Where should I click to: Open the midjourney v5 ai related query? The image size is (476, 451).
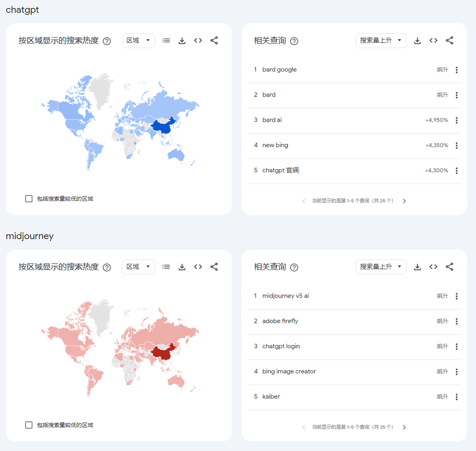(x=285, y=296)
